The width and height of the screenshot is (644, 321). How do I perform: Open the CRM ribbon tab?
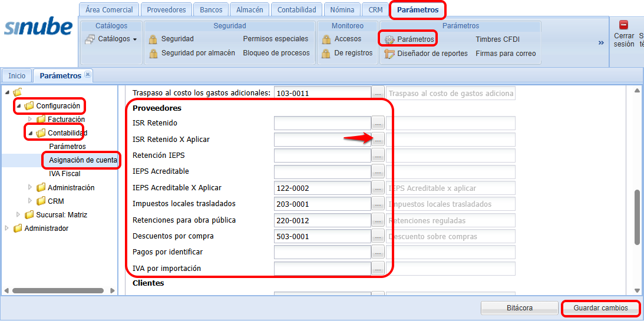click(x=375, y=9)
